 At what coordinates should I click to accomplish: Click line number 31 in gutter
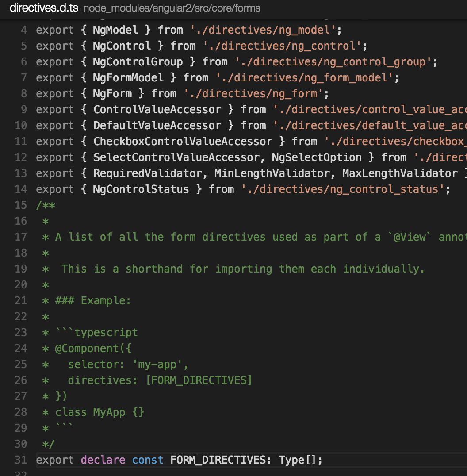[21, 460]
